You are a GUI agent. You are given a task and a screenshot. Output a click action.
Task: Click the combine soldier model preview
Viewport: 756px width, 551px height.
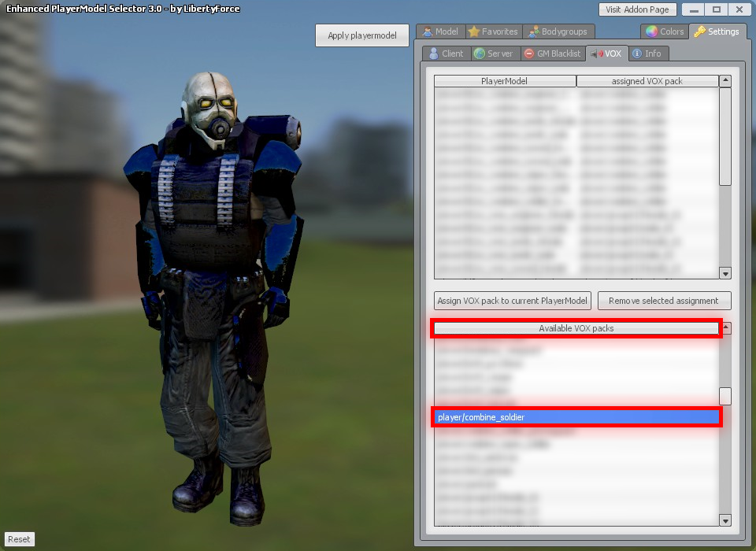[x=214, y=299]
